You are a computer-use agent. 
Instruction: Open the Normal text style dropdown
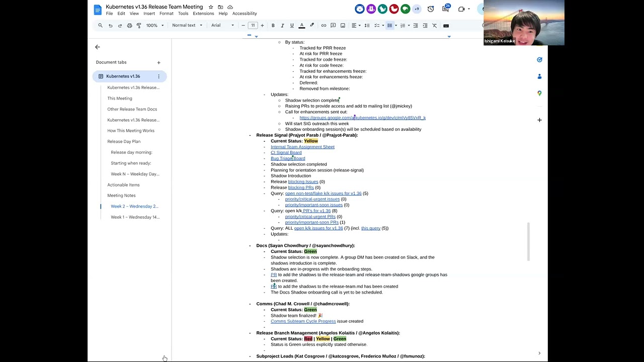187,26
